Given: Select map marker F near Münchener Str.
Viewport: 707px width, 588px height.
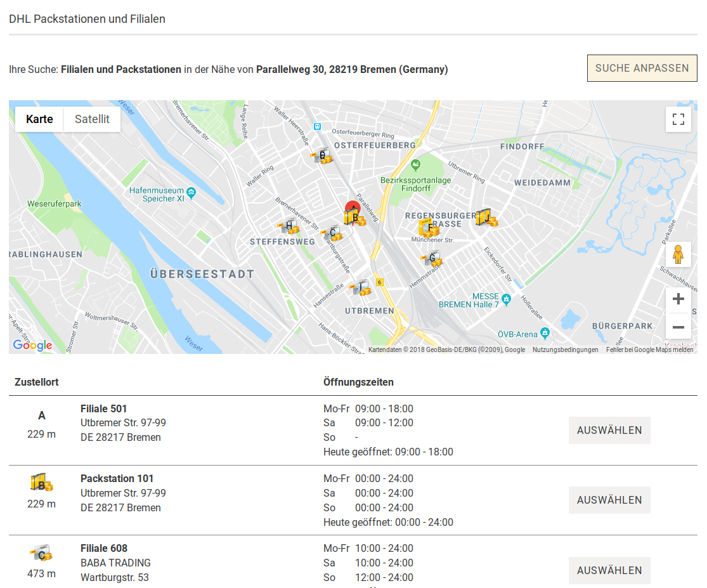Looking at the screenshot, I should (429, 228).
